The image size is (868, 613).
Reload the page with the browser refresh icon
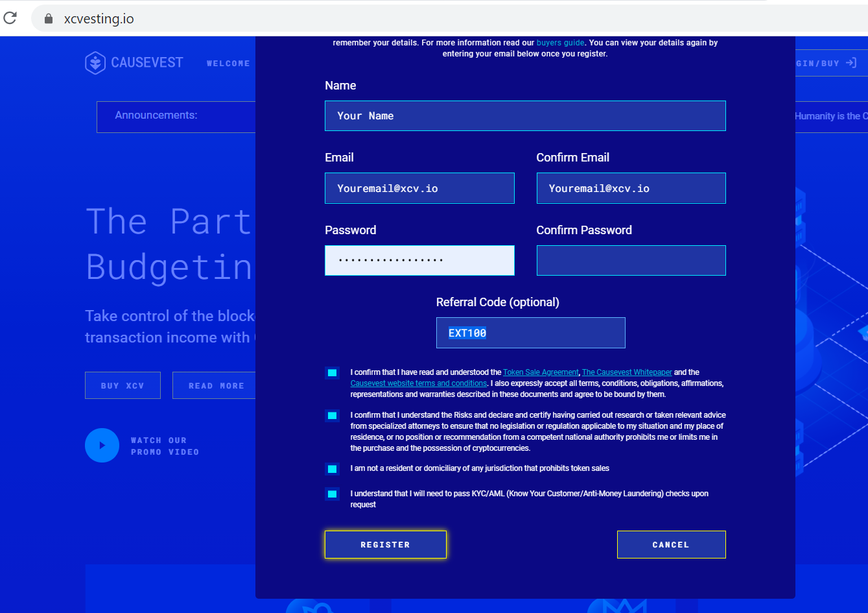click(10, 18)
